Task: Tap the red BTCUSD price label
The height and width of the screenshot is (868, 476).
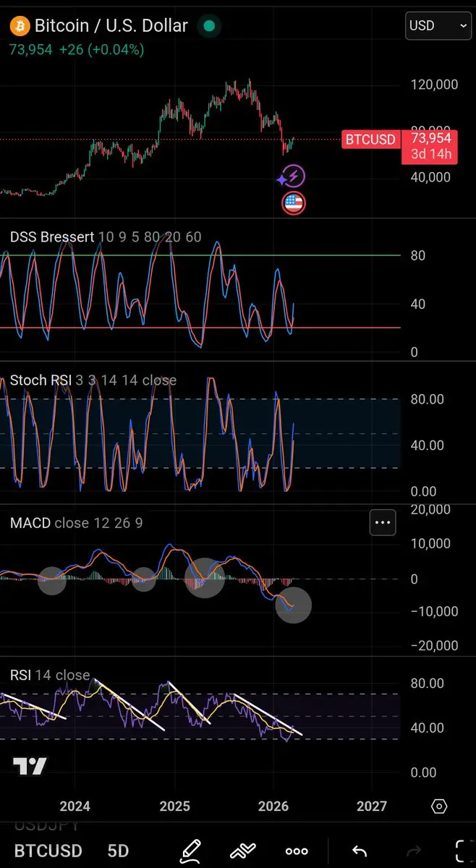Action: pos(370,139)
